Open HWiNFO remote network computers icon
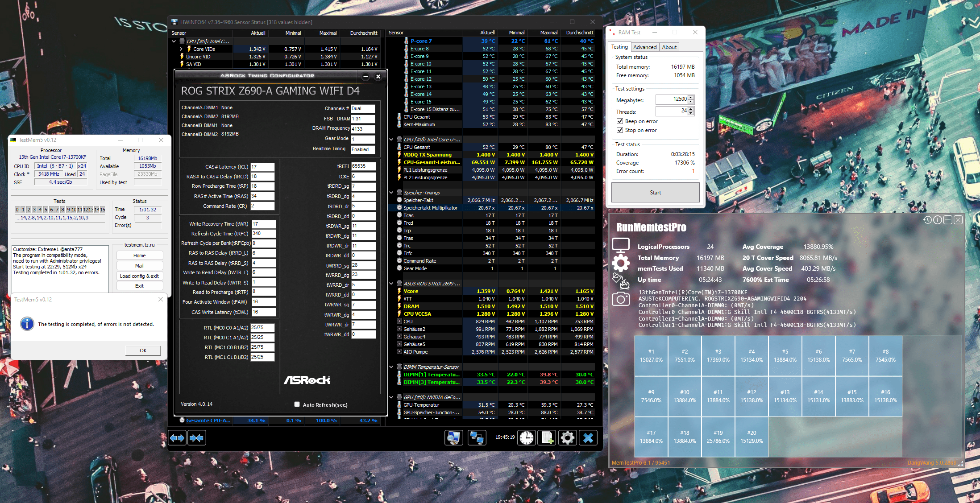This screenshot has height=503, width=980. pos(477,438)
